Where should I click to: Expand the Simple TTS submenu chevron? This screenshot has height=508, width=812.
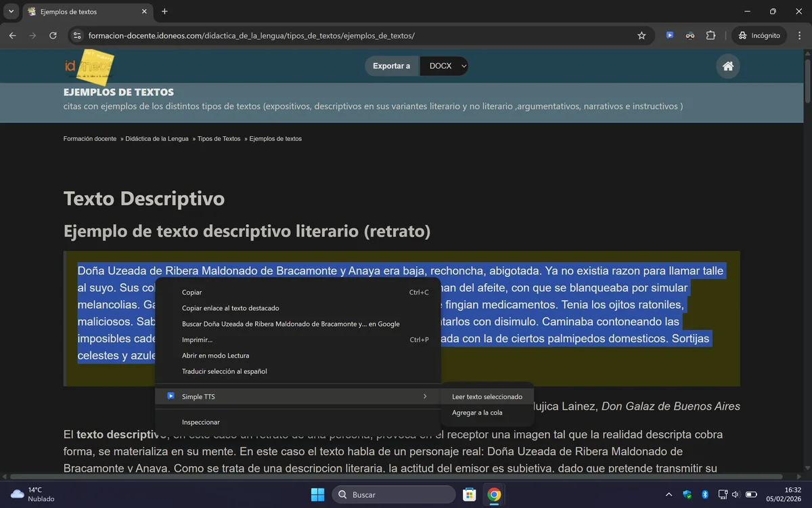point(425,396)
